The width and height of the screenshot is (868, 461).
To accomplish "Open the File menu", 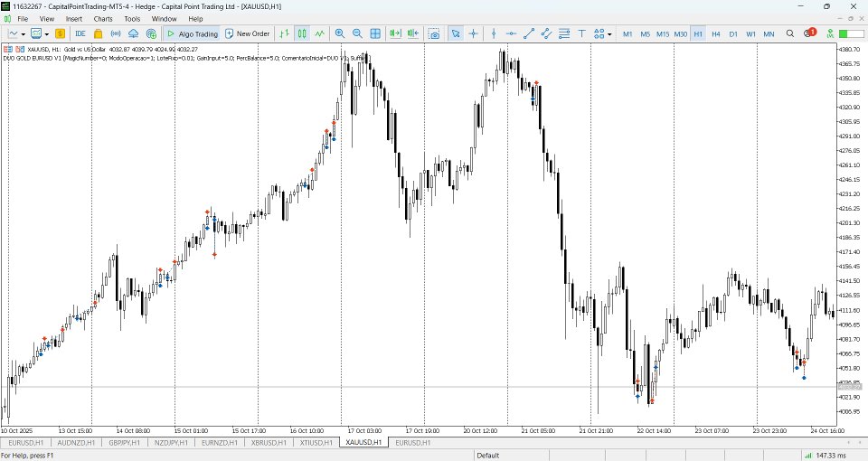I will tap(23, 19).
